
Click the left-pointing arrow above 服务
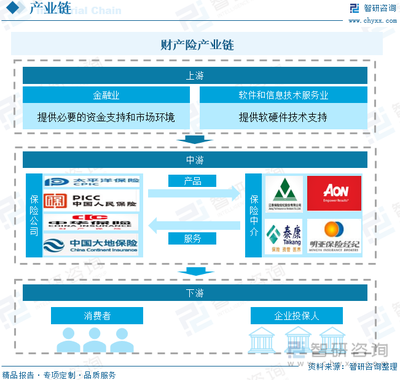click(194, 226)
